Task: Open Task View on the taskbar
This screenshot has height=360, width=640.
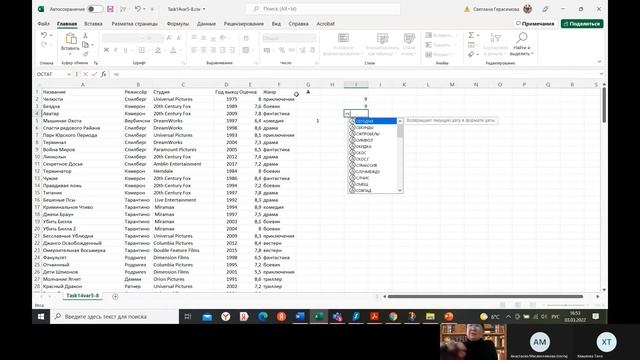Action: click(188, 316)
